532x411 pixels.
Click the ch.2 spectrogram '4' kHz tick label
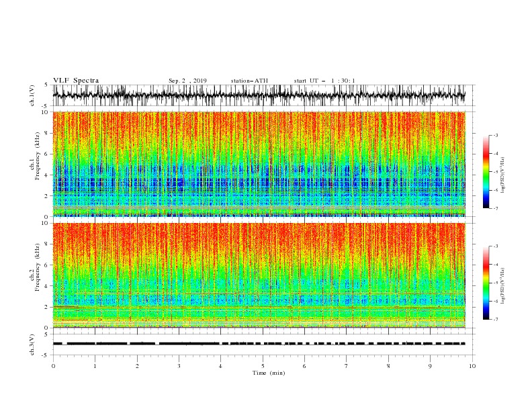[x=48, y=286]
